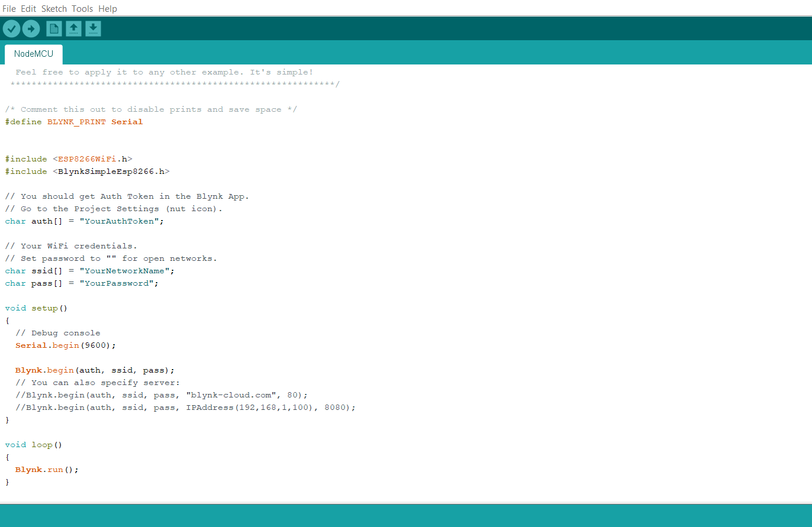Click "YourAuthToken" string in code

pos(120,221)
